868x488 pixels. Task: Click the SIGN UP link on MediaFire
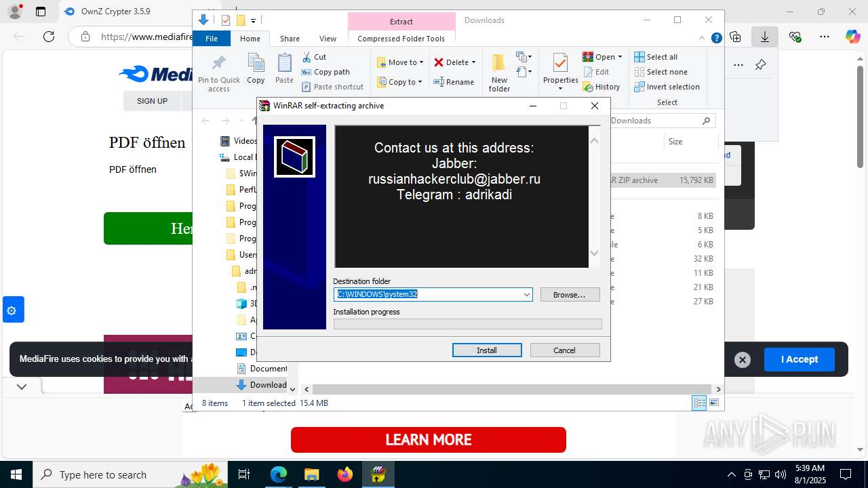click(152, 101)
